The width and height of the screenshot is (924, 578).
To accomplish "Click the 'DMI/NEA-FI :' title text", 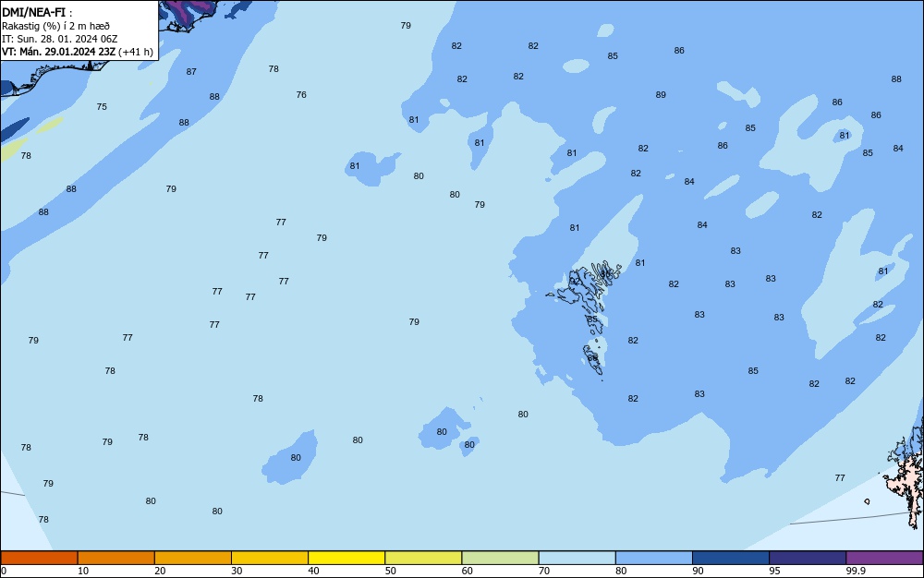I will (37, 12).
